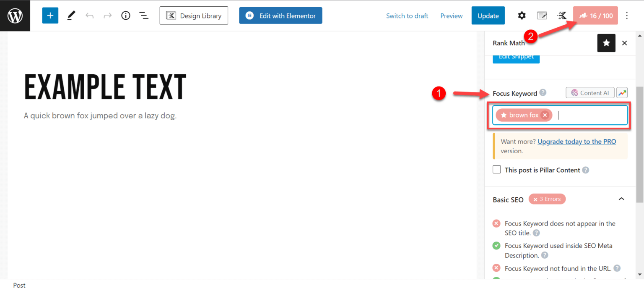Click the Edit Snippet button
The image size is (644, 291).
click(516, 58)
